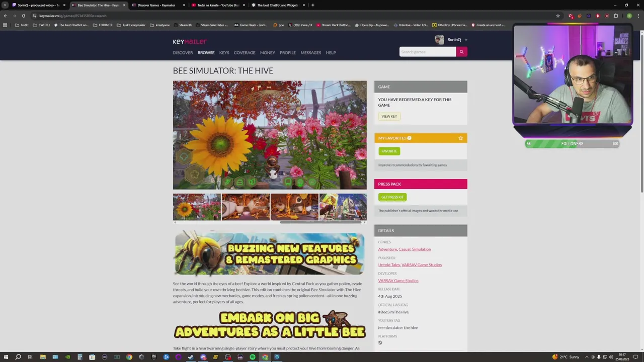Open the Browse menu item
644x362 pixels.
pos(206,52)
